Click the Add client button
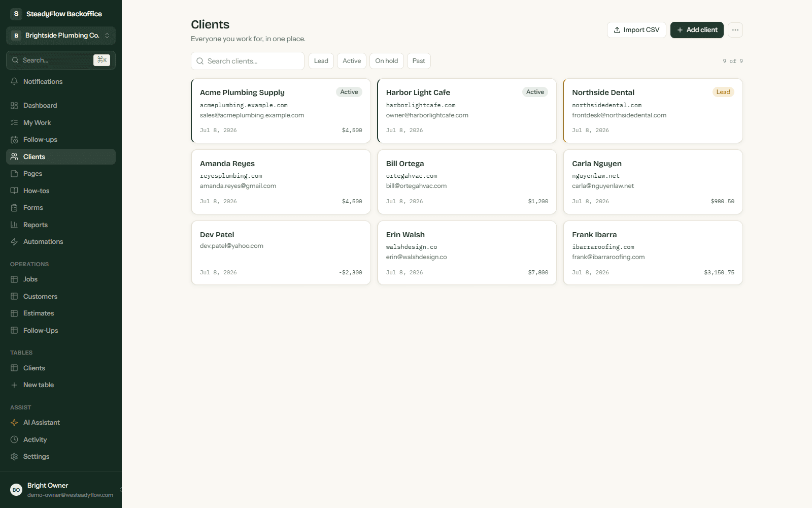This screenshot has height=508, width=812. coord(697,30)
